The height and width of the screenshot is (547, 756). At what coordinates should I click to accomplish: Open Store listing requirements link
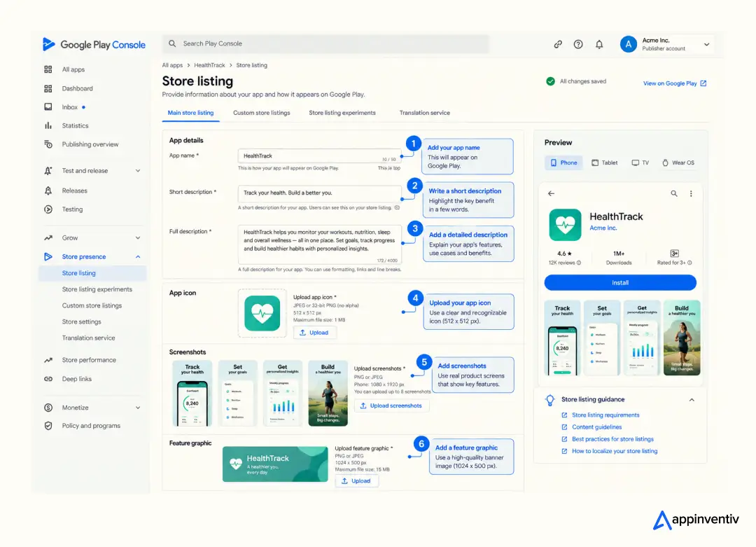(605, 415)
